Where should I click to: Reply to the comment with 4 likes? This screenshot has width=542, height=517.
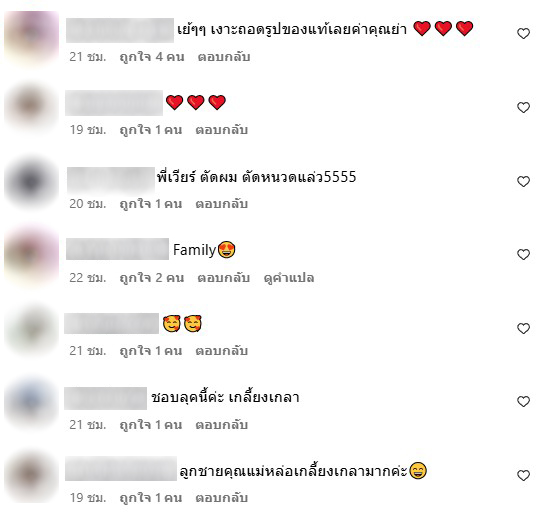(x=224, y=57)
